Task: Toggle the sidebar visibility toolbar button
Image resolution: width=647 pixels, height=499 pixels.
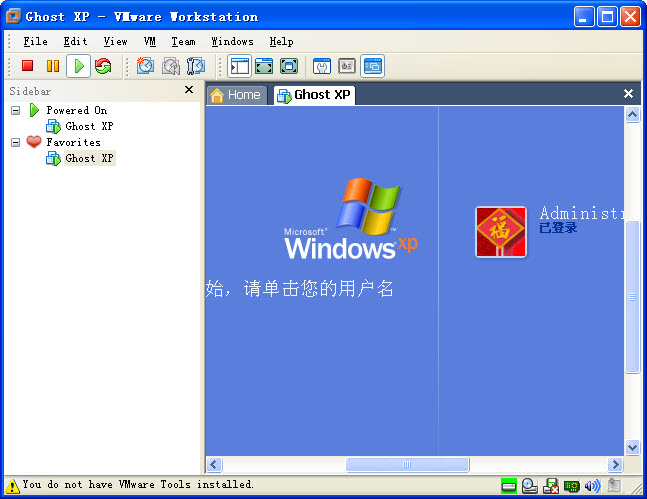Action: 239,66
